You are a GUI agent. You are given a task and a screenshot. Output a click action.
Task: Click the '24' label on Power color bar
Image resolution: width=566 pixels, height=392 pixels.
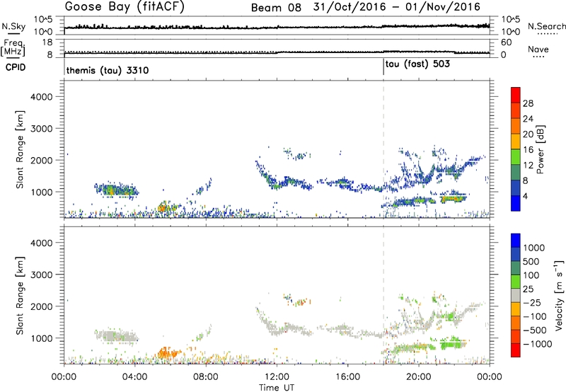(x=528, y=119)
